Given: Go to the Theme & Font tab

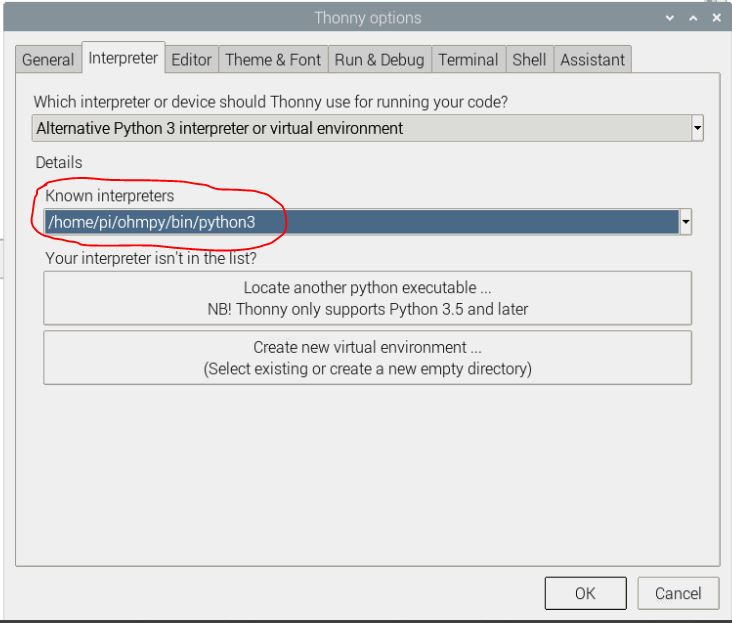Looking at the screenshot, I should click(x=273, y=59).
